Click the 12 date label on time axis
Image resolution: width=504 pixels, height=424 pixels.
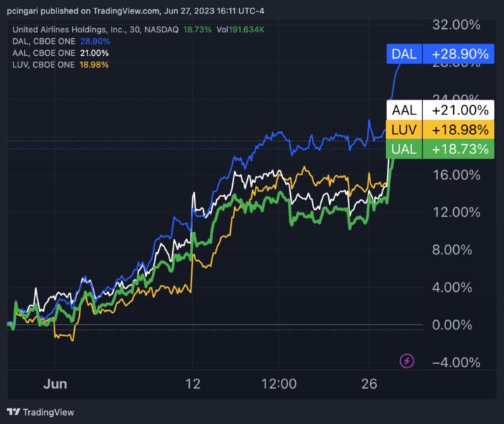(193, 384)
